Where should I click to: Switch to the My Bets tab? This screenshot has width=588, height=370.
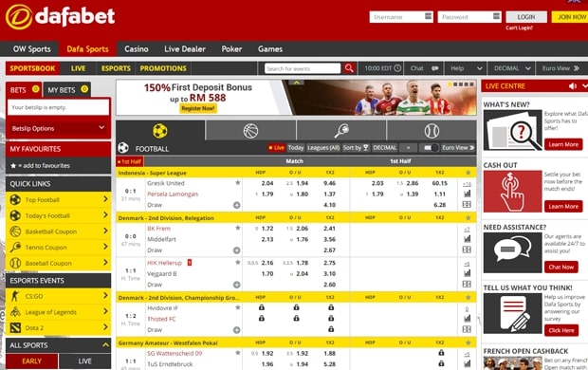67,90
